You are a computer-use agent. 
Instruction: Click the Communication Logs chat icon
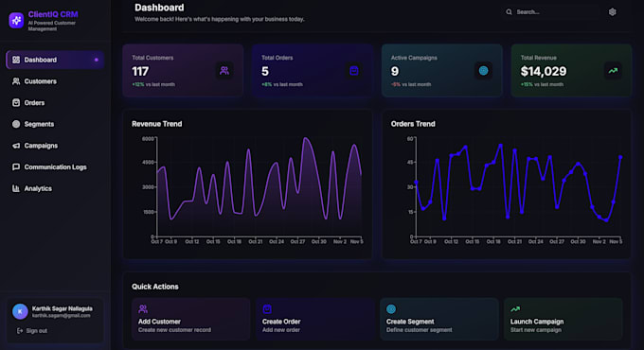click(x=16, y=167)
